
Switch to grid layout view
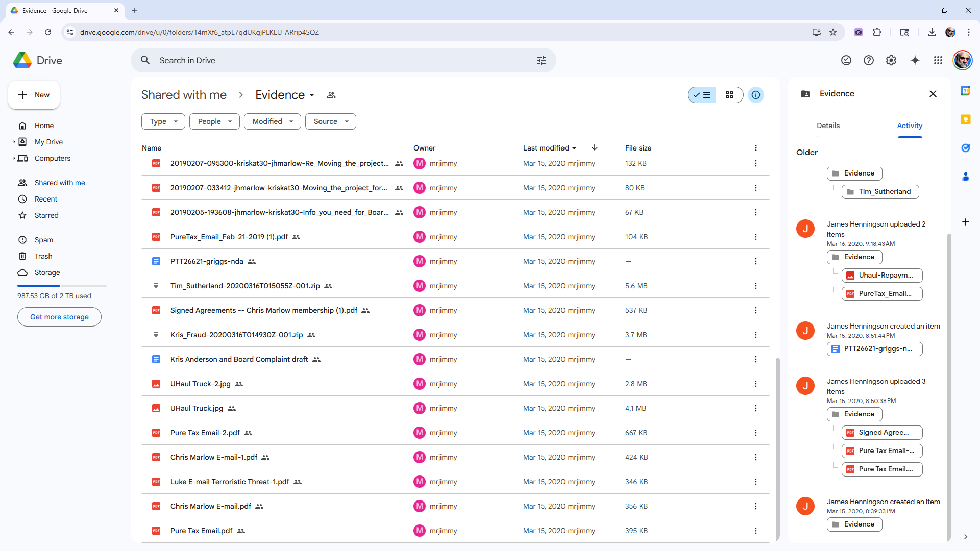click(729, 95)
